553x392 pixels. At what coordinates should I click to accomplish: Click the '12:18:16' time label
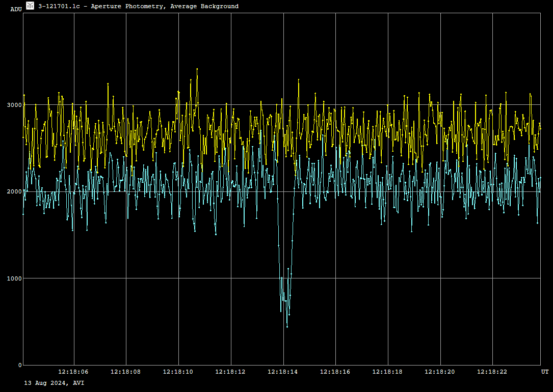(x=335, y=372)
